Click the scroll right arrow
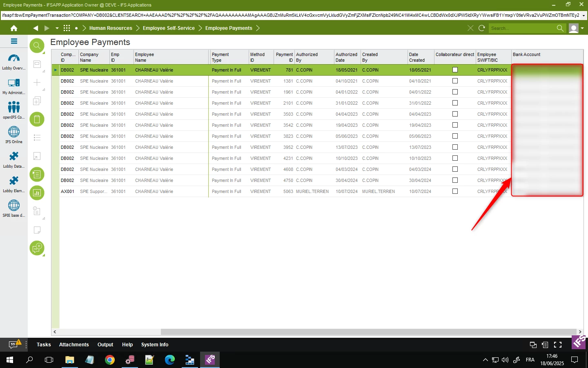588x368 pixels. [580, 332]
